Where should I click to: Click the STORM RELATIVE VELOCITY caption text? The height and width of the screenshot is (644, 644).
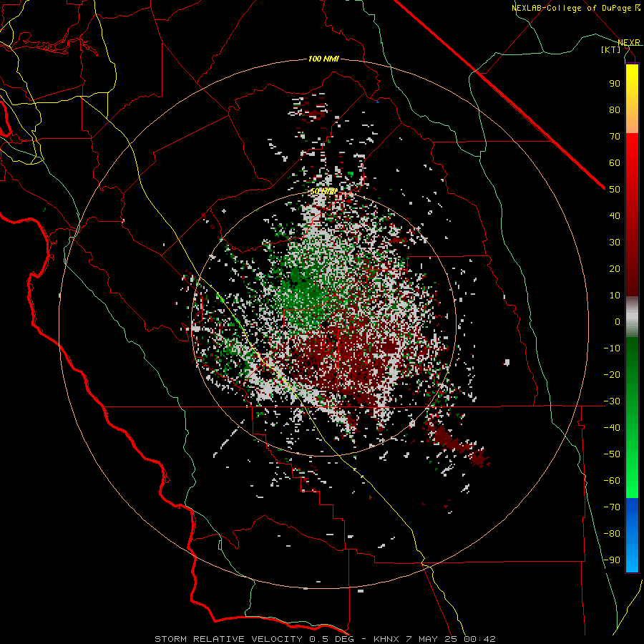[x=229, y=639]
